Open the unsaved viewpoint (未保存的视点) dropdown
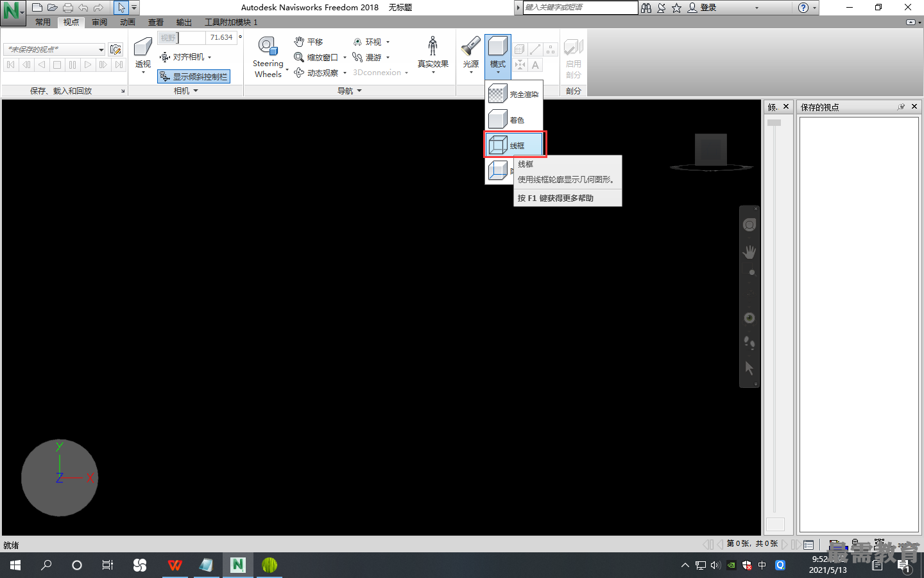The width and height of the screenshot is (924, 578). pyautogui.click(x=101, y=49)
